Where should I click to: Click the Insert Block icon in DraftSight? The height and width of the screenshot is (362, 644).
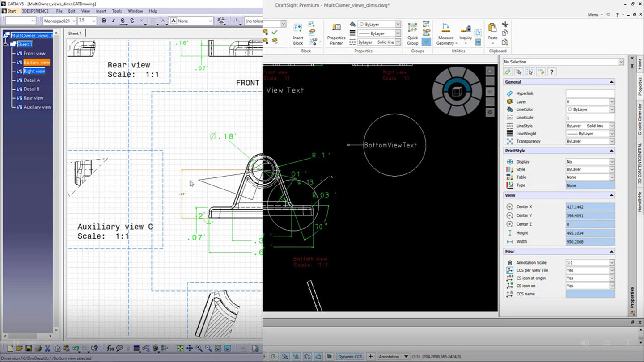point(298,29)
